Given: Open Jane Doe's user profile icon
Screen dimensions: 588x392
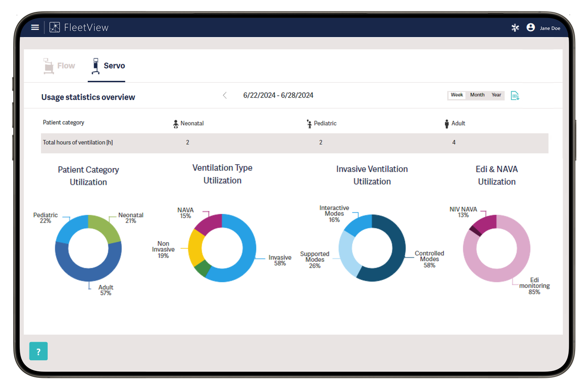Looking at the screenshot, I should click(531, 27).
